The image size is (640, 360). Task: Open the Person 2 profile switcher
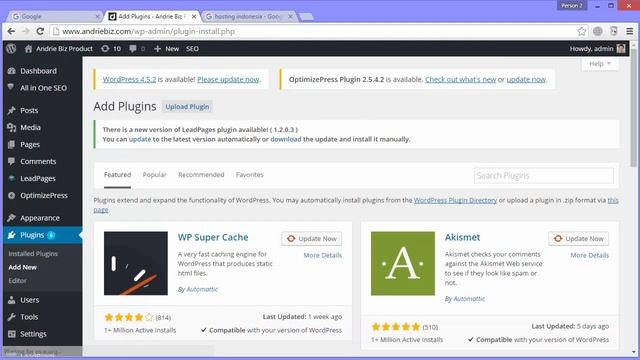[572, 6]
